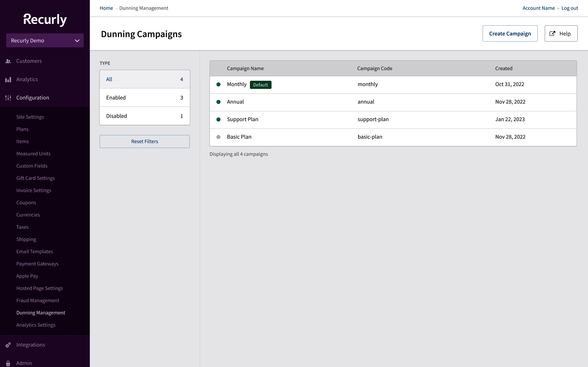
Task: Select Dunning Management in the sidebar
Action: point(41,313)
